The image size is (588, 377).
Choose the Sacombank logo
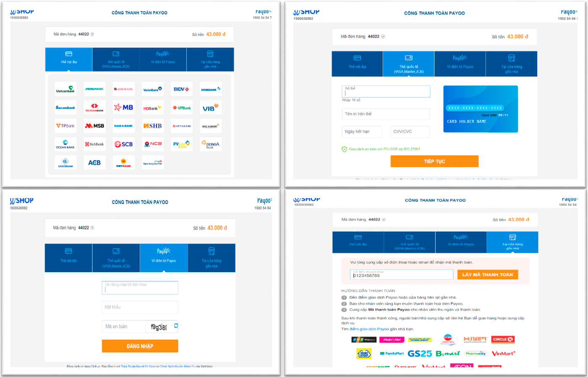tap(65, 108)
